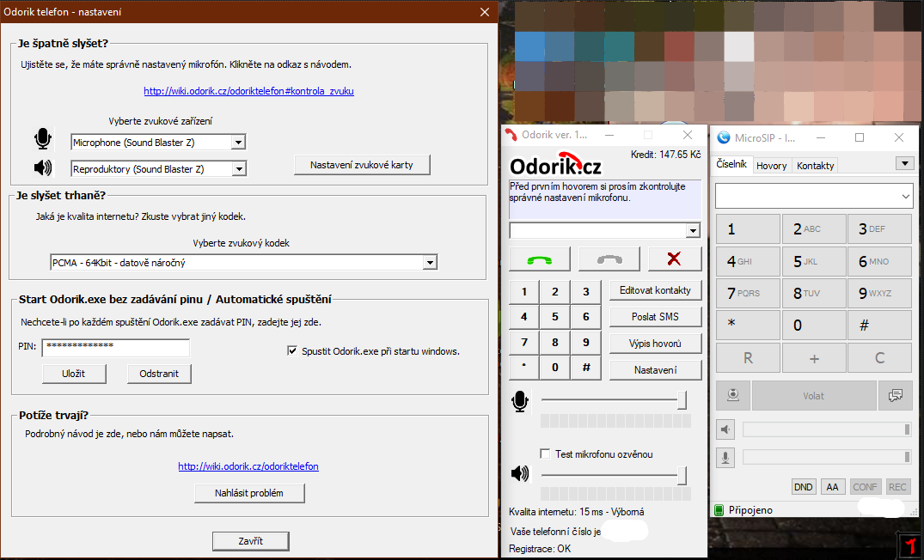Dial 7 PQRS on MicroSIP keypad
Viewport: 924px width, 560px height.
pos(749,293)
